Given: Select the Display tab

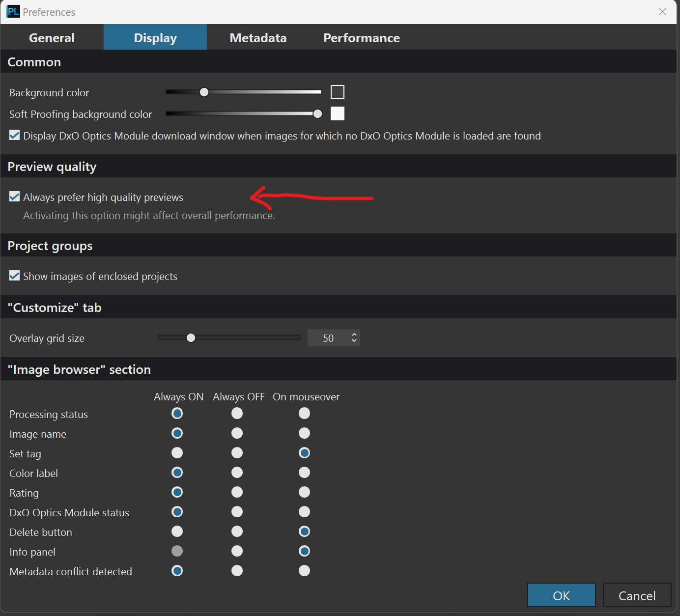Looking at the screenshot, I should (x=155, y=38).
